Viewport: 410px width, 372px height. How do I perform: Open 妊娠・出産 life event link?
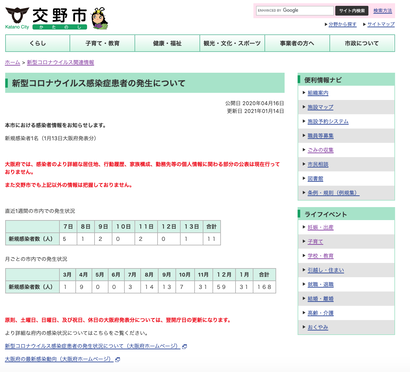point(320,228)
